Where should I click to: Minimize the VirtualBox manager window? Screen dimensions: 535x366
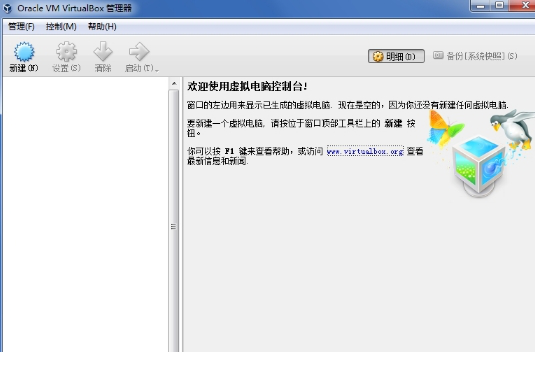tap(481, 5)
